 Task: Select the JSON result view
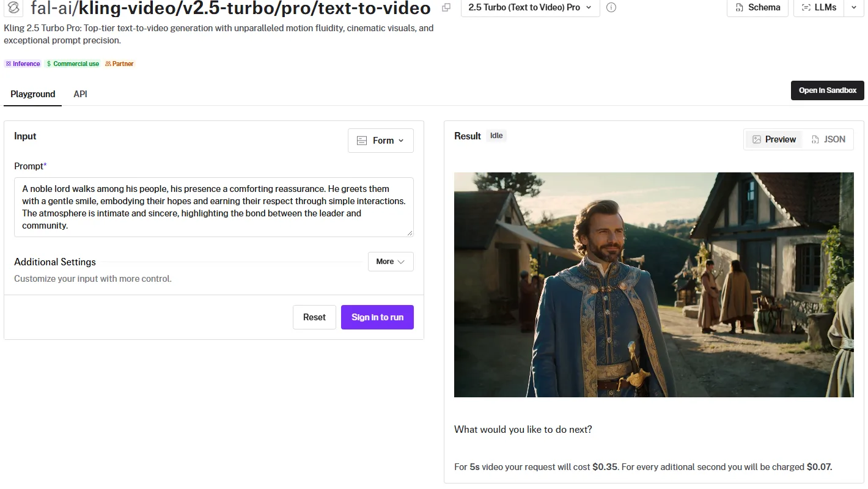tap(828, 139)
